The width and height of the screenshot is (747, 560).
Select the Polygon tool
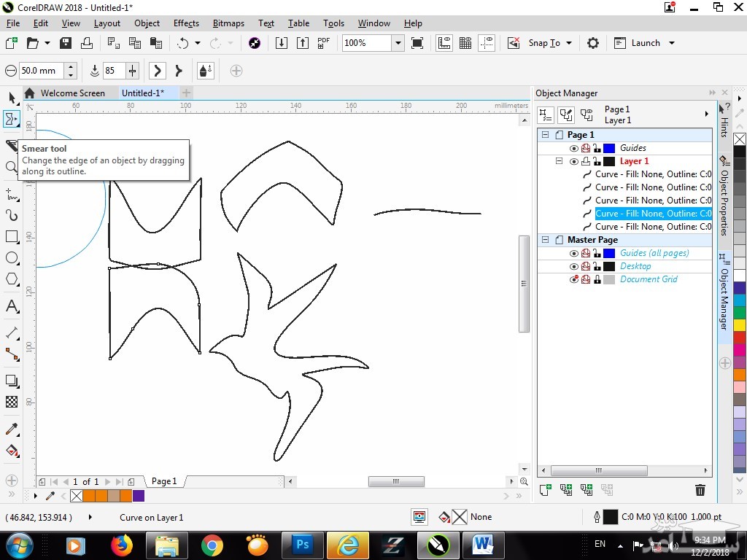(12, 279)
